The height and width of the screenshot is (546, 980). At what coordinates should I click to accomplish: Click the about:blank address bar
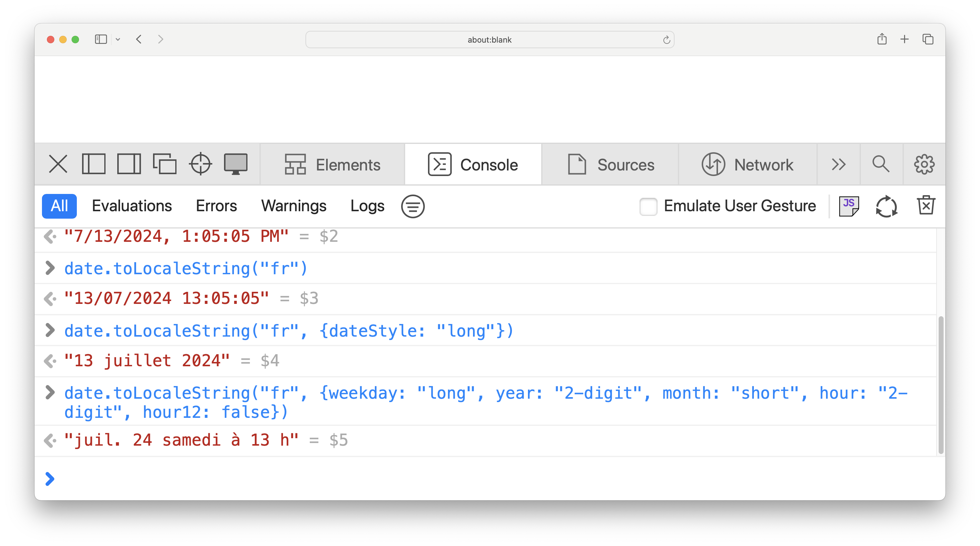[x=490, y=40]
